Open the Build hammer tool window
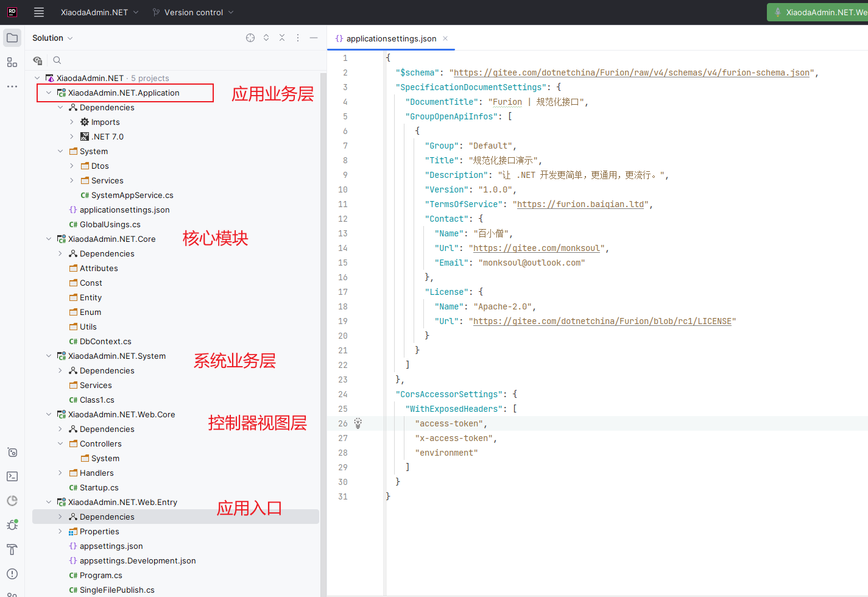 point(12,549)
